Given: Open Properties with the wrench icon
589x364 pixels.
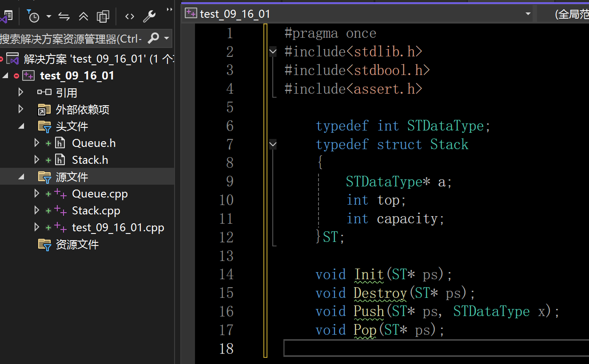Looking at the screenshot, I should pos(149,16).
